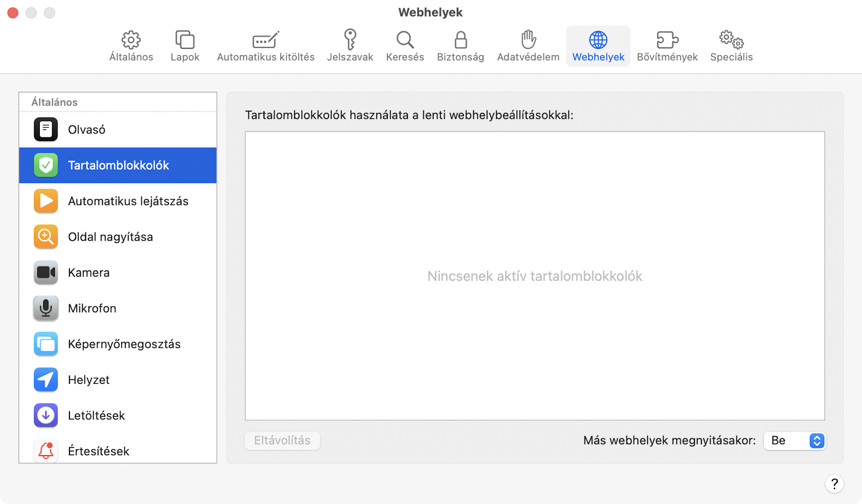This screenshot has width=862, height=504.
Task: Select Mikrofon label in sidebar
Action: click(x=92, y=309)
